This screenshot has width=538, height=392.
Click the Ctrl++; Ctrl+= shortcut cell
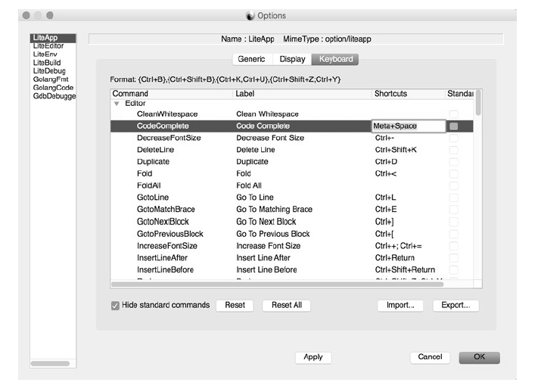tap(398, 246)
